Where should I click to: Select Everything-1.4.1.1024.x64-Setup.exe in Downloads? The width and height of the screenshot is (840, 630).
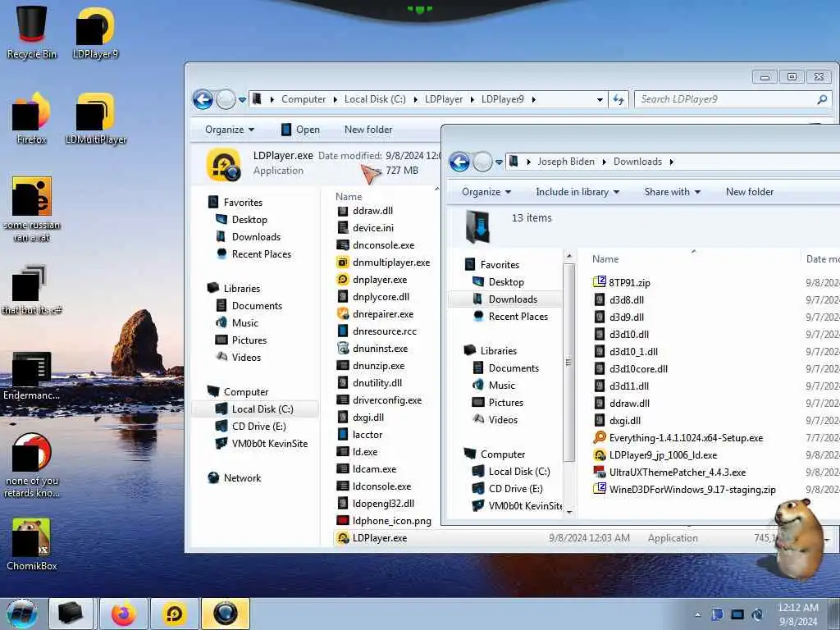point(678,438)
